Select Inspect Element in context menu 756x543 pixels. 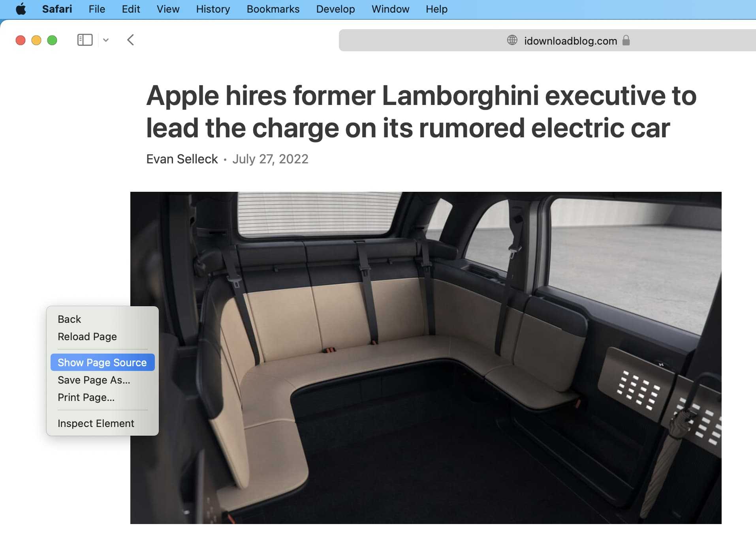point(96,423)
